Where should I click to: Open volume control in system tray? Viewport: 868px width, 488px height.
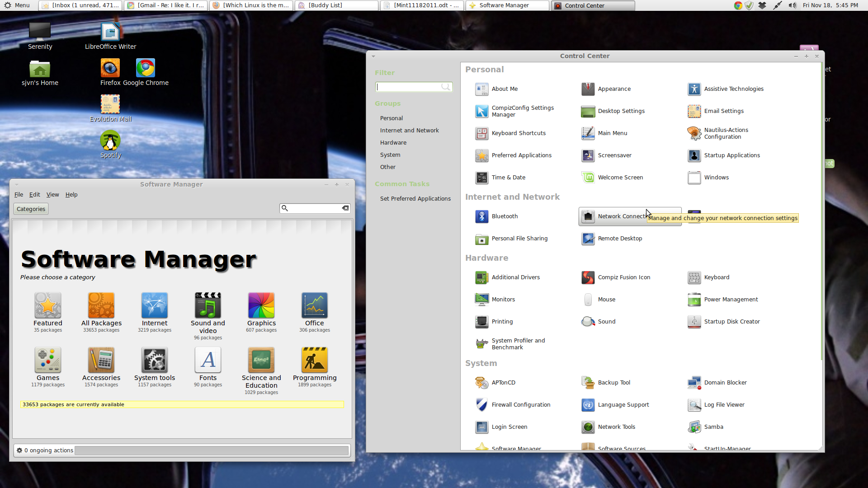(x=792, y=5)
